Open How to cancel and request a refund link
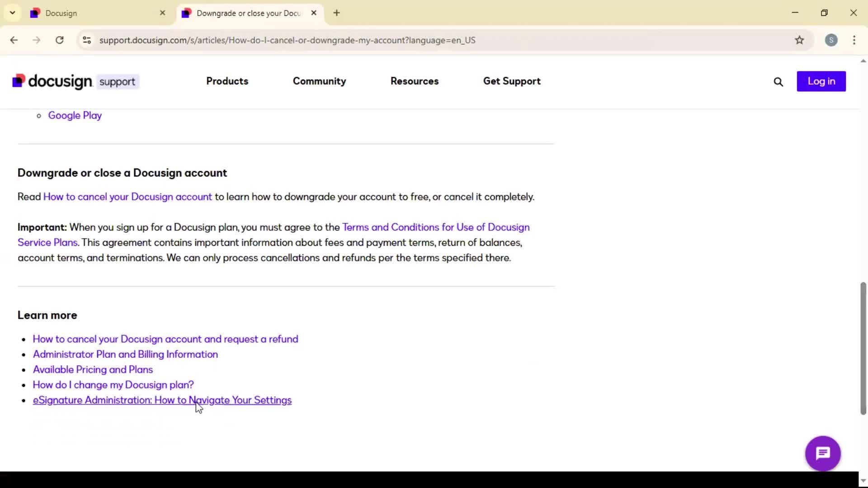Screen dimensions: 868x488 (165, 339)
